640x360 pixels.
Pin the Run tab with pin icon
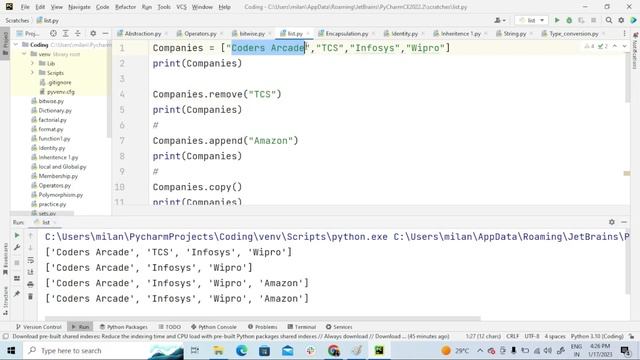tap(17, 294)
